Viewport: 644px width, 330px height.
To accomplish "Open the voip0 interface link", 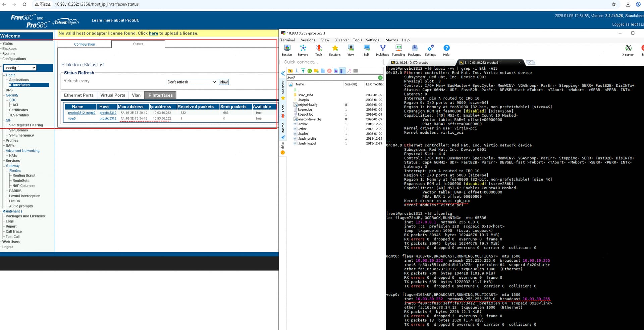I will [x=72, y=119].
